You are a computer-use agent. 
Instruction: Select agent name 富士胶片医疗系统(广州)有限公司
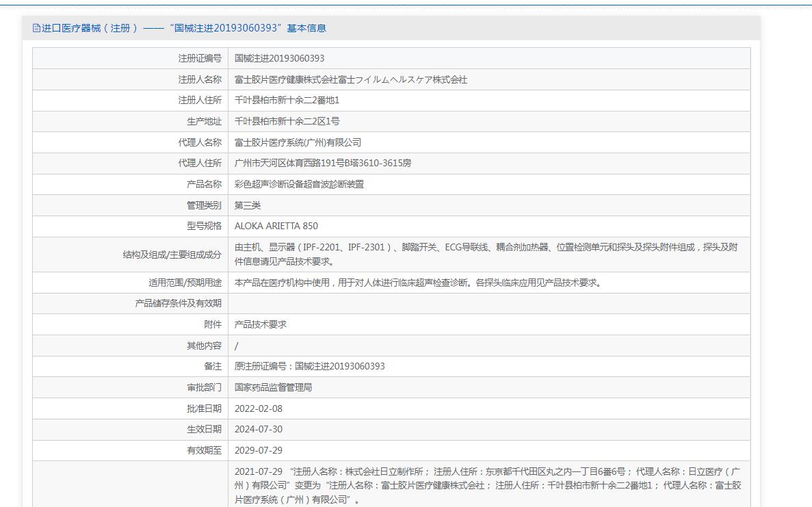(x=298, y=142)
